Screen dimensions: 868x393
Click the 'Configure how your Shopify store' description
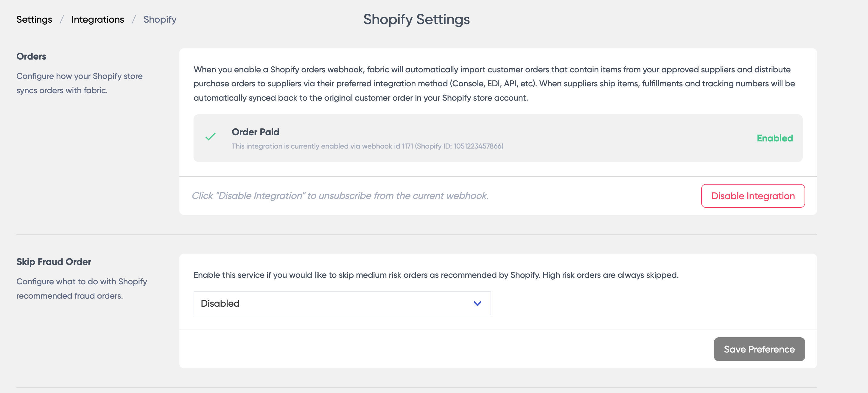[x=79, y=76]
